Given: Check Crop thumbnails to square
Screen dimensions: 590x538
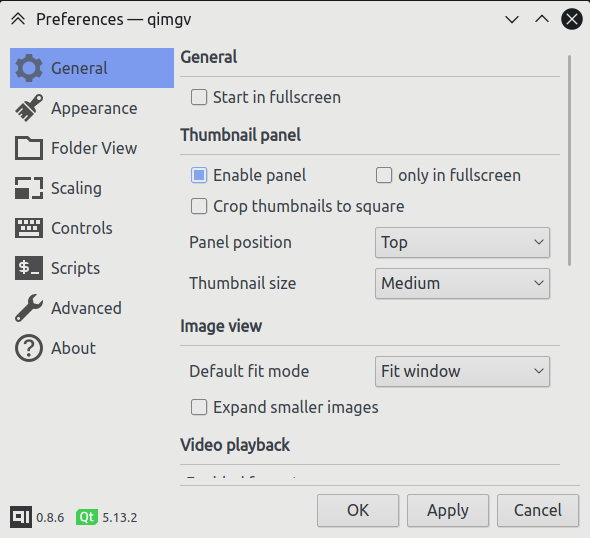Looking at the screenshot, I should pos(199,206).
